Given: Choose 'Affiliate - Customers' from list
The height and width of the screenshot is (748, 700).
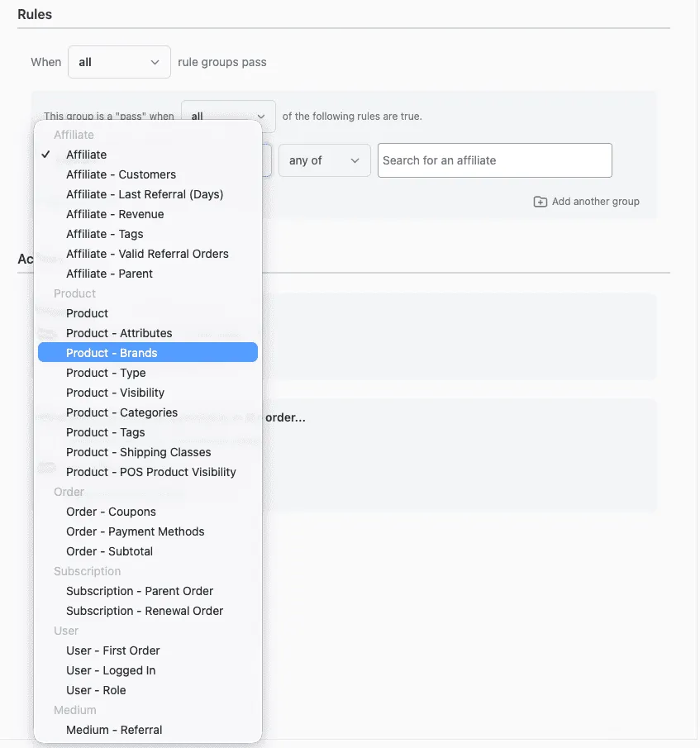Looking at the screenshot, I should (x=148, y=174).
